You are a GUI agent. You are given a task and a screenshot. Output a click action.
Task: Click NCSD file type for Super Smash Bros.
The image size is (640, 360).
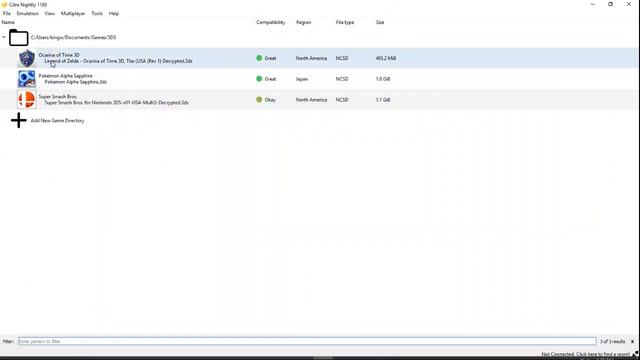point(342,100)
